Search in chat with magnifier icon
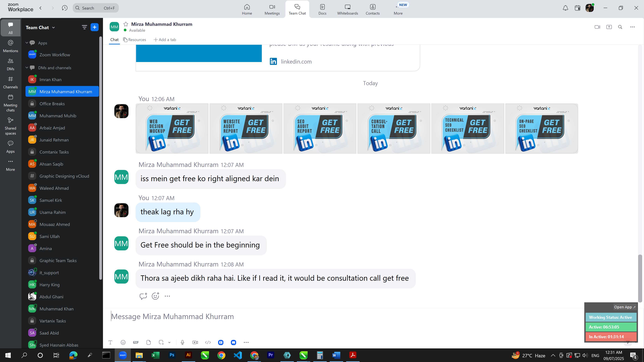Screen dimensions: 644x362 tap(620, 27)
